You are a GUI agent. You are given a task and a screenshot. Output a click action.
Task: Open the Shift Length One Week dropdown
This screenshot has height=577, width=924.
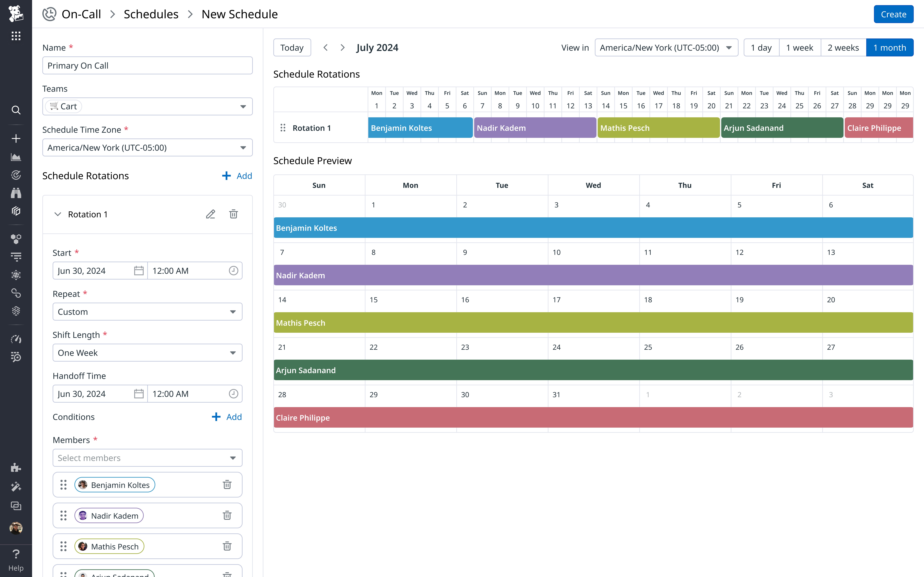coord(147,353)
